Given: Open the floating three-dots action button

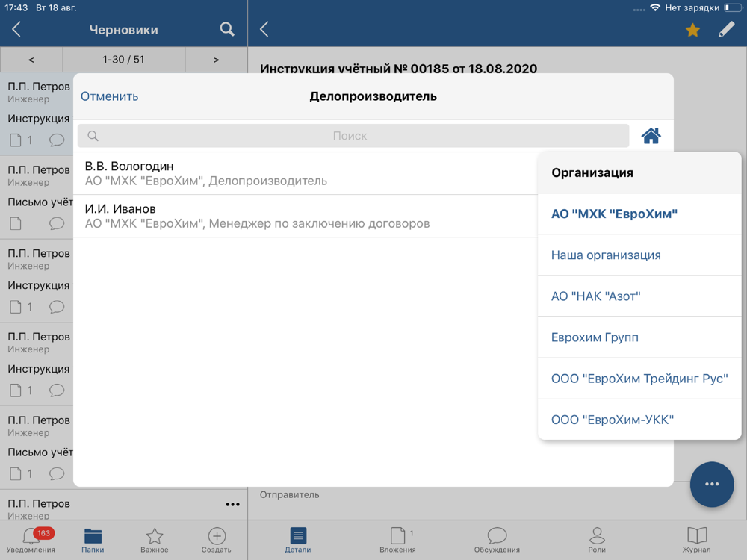Looking at the screenshot, I should coord(712,484).
